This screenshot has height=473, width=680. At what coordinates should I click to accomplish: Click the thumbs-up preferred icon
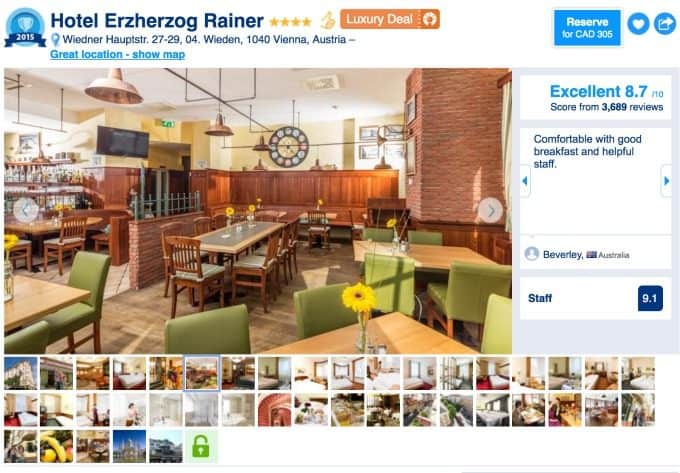pyautogui.click(x=328, y=20)
